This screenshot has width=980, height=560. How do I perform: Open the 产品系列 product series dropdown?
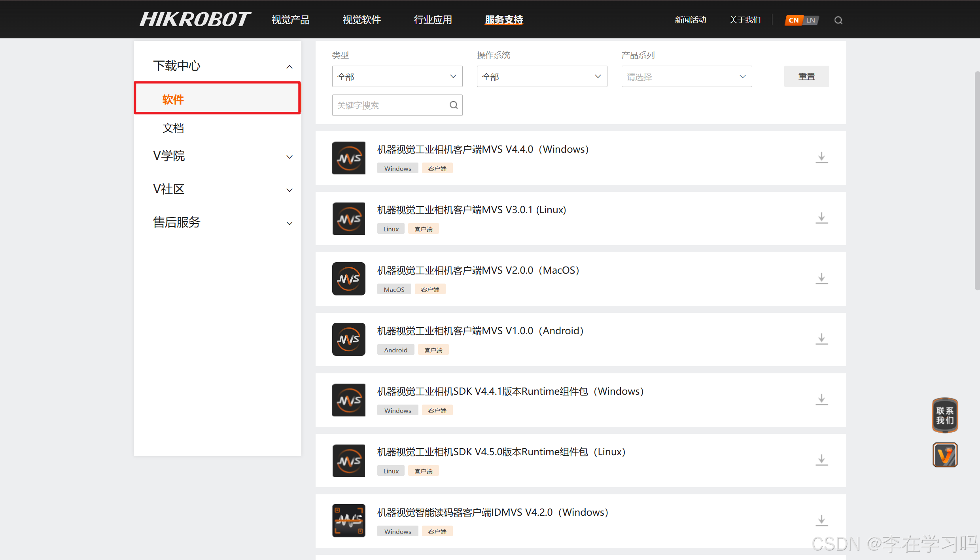(687, 77)
